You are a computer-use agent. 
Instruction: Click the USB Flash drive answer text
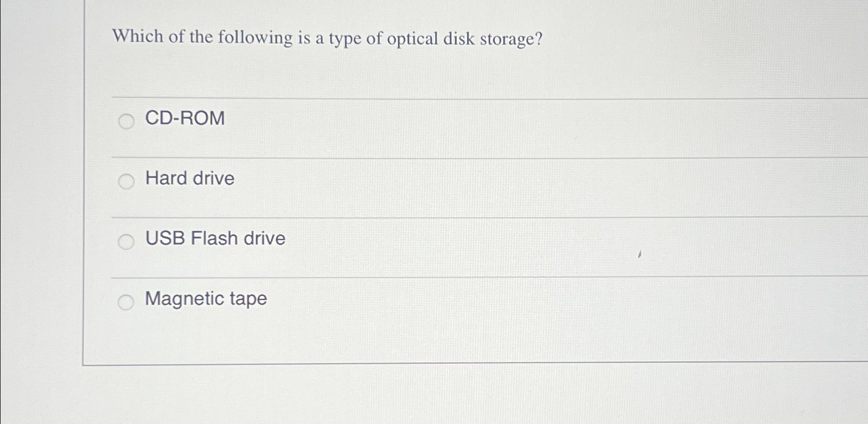(215, 239)
